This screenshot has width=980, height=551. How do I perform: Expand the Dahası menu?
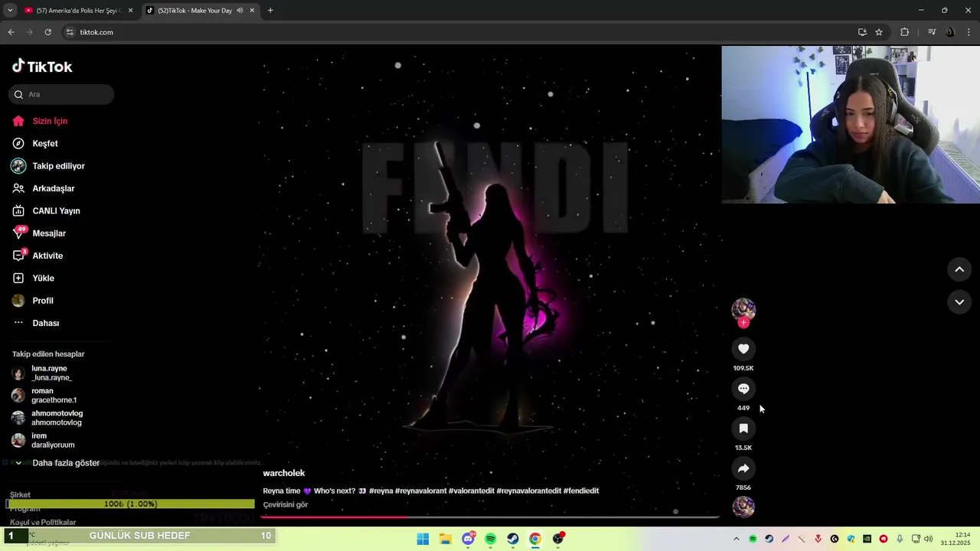pyautogui.click(x=45, y=323)
